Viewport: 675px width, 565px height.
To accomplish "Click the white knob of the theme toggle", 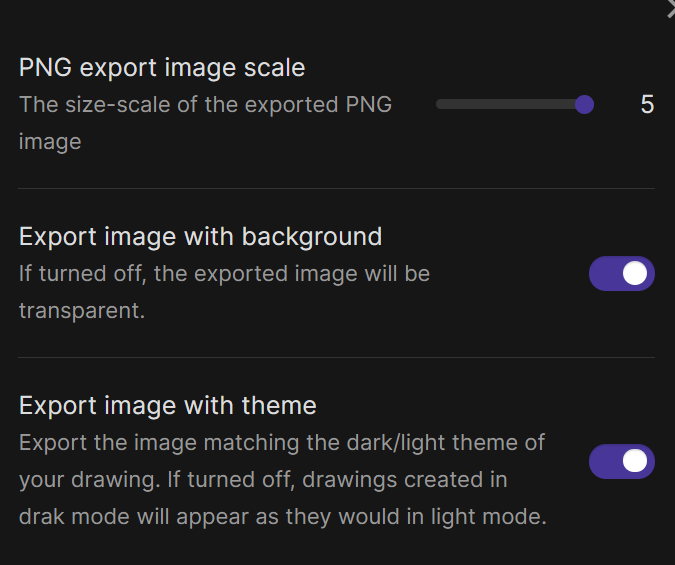I will pos(635,461).
